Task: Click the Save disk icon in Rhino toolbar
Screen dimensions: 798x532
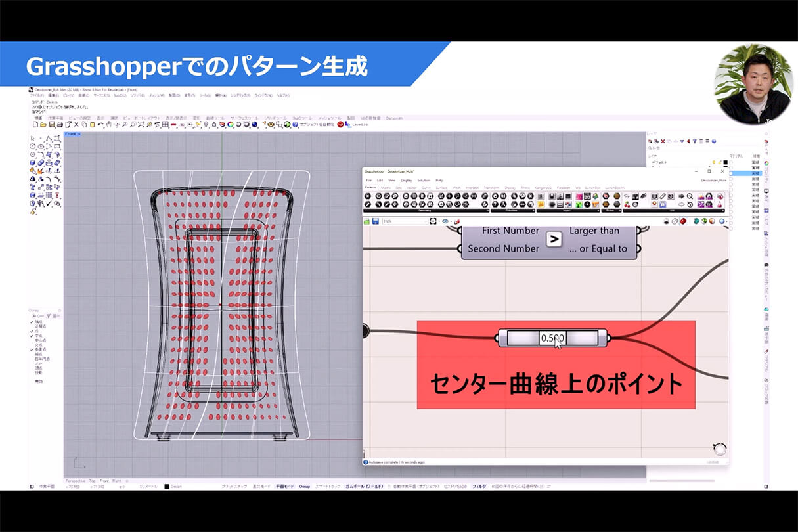Action: tap(52, 123)
